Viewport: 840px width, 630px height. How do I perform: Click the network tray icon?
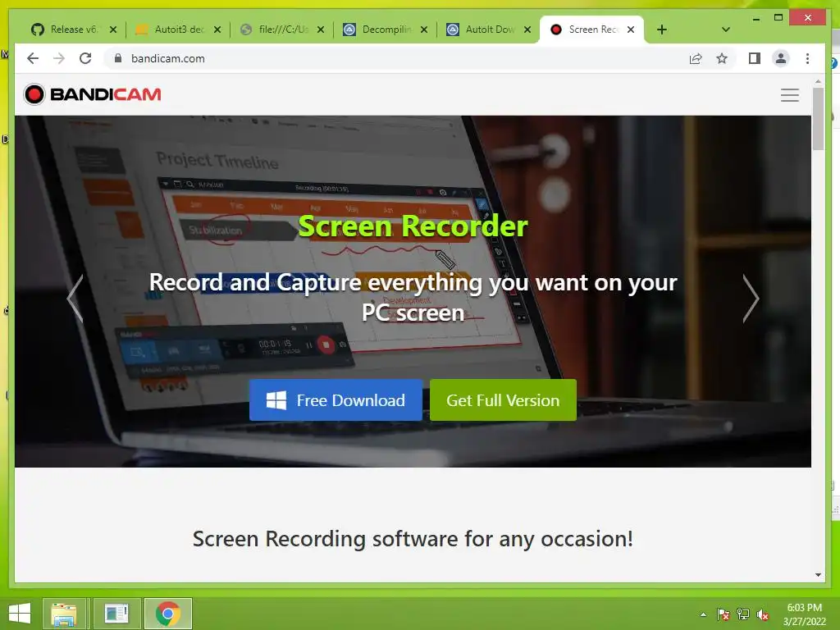(x=743, y=614)
